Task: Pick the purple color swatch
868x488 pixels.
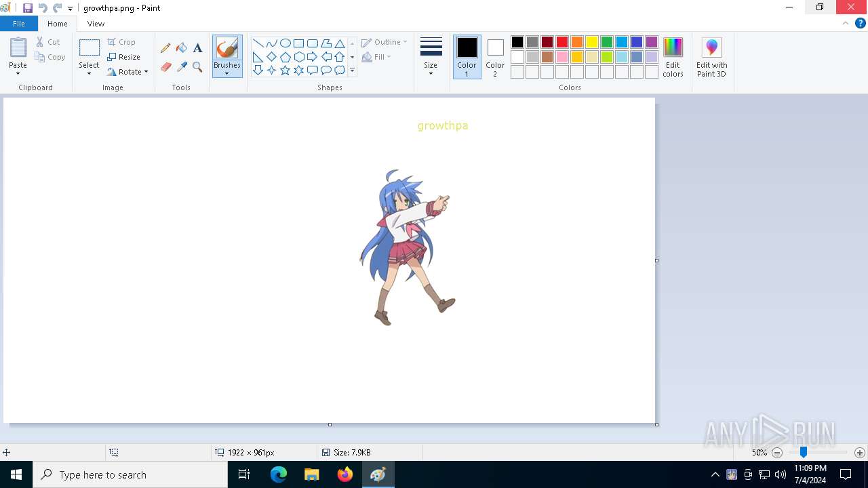Action: [652, 42]
